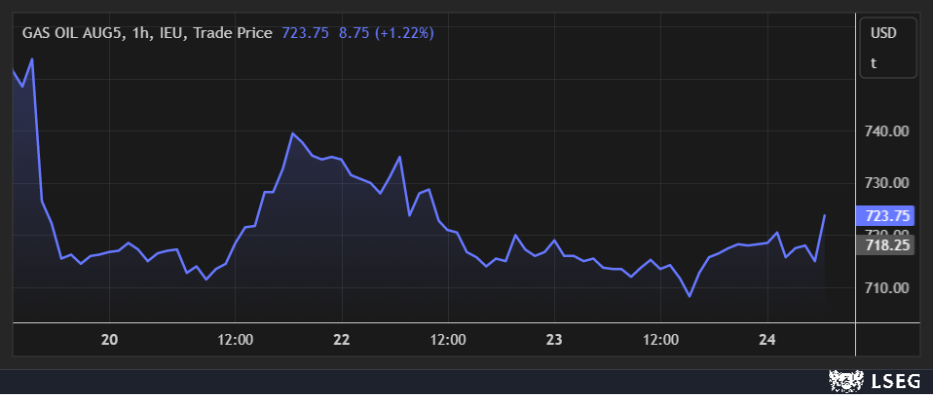Click the LSEG logo icon
933x395 pixels.
point(847,381)
